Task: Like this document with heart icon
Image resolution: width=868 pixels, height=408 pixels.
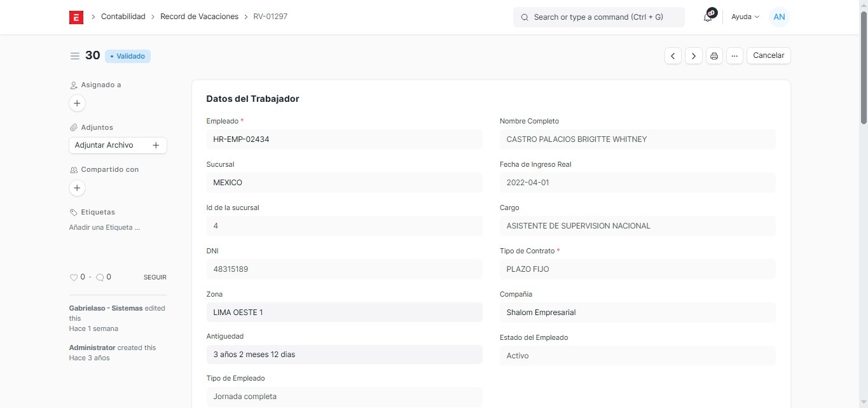Action: click(73, 278)
